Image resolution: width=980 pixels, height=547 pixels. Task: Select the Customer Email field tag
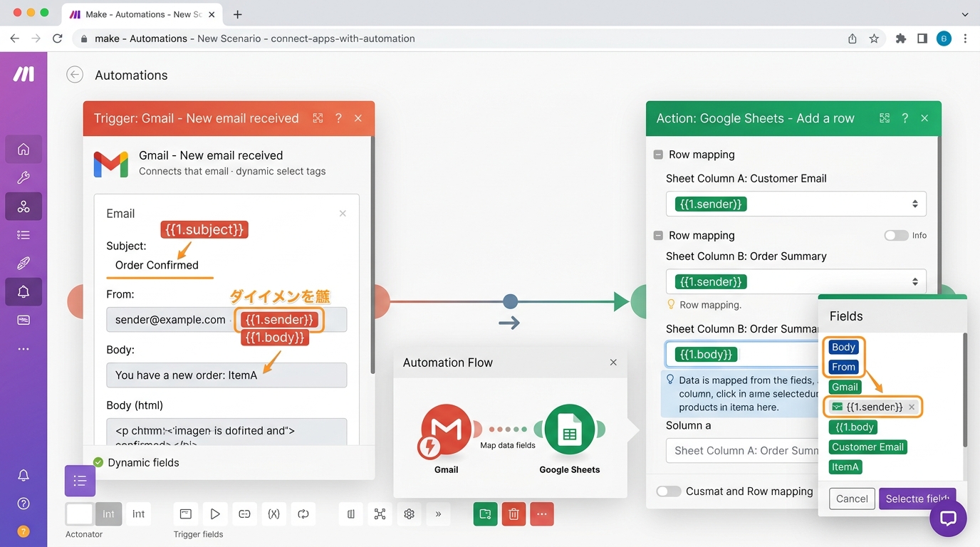(867, 447)
